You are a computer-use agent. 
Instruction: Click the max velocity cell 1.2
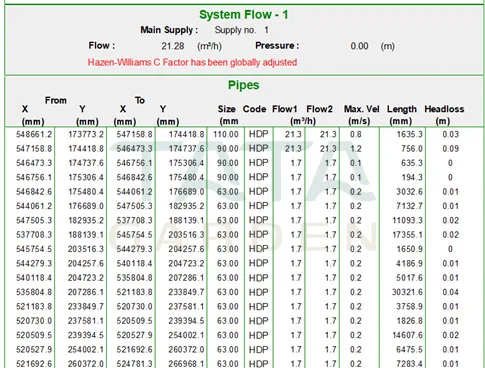pyautogui.click(x=356, y=149)
